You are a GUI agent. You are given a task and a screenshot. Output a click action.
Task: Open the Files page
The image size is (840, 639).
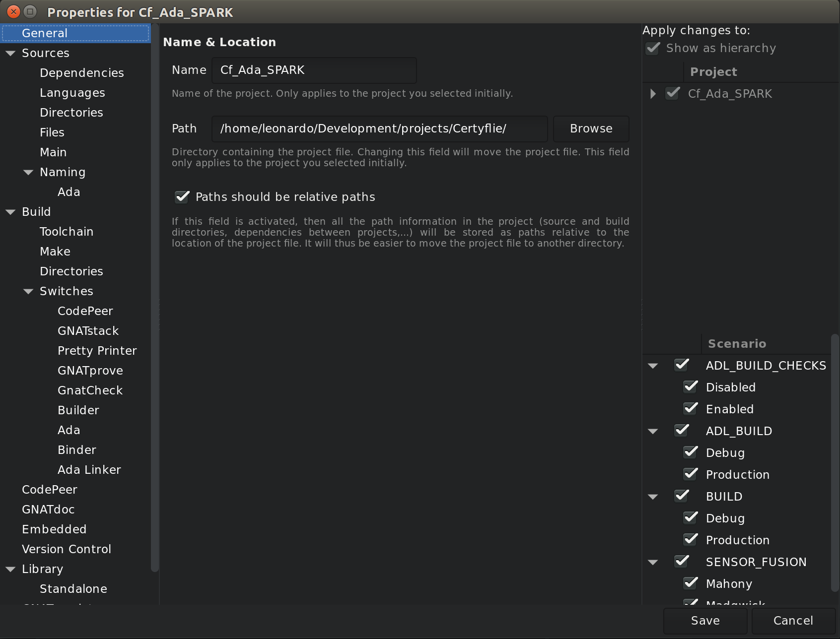pos(52,132)
